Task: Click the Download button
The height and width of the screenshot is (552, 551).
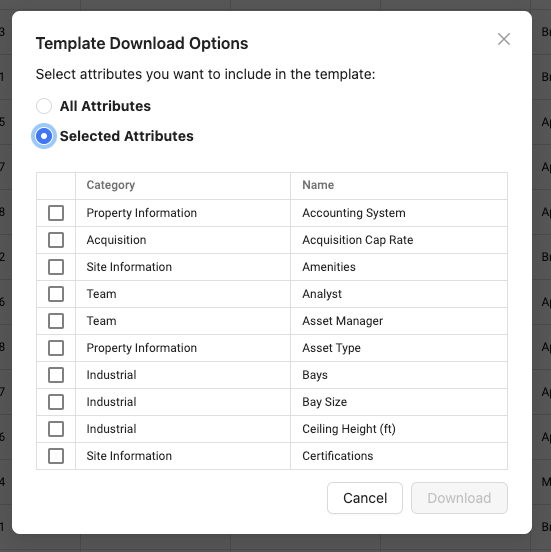Action: (459, 498)
